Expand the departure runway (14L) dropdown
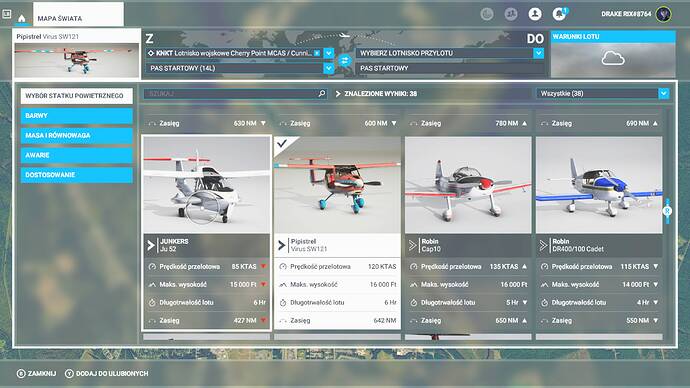This screenshot has height=388, width=690. pyautogui.click(x=329, y=68)
